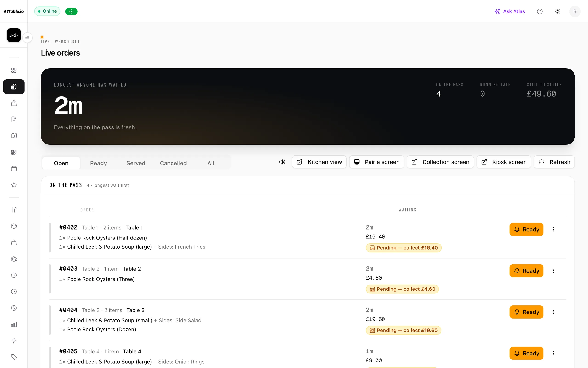The width and height of the screenshot is (588, 368).
Task: Open the fork and knife icon
Action: click(14, 210)
